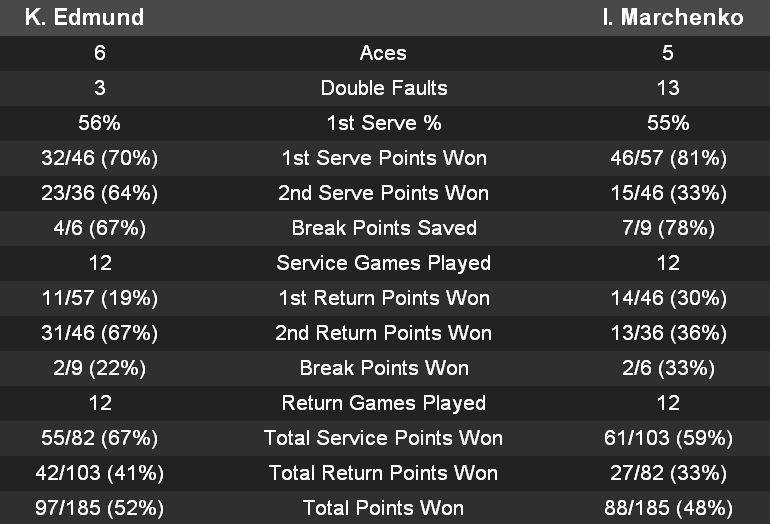770x524 pixels.
Task: Click the 1st Serve Points Won label
Action: click(x=383, y=158)
